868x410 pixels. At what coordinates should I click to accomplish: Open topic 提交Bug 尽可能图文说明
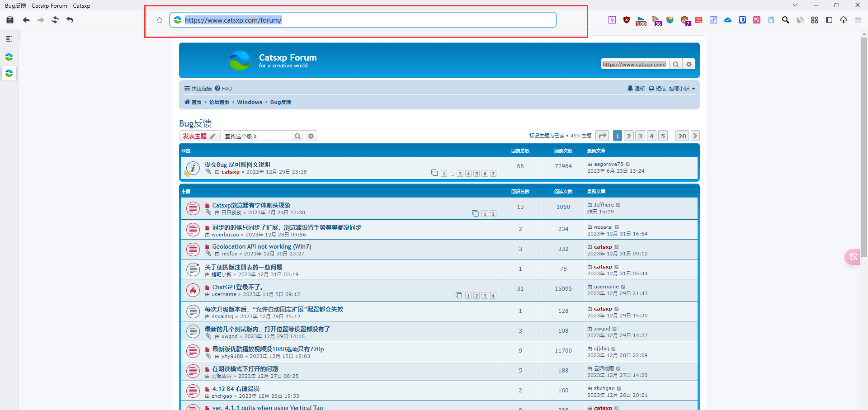[x=237, y=165]
